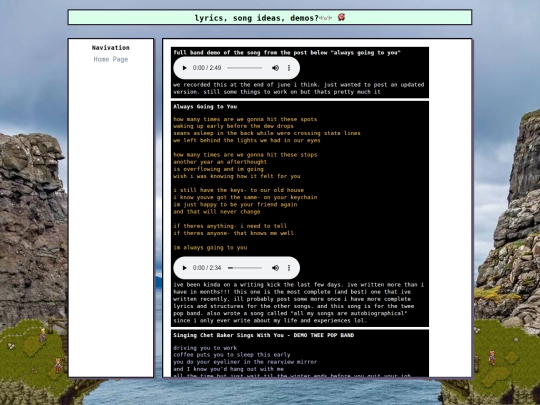The width and height of the screenshot is (540, 405).
Task: Click the lyric 'driving you to work'
Action: click(205, 348)
